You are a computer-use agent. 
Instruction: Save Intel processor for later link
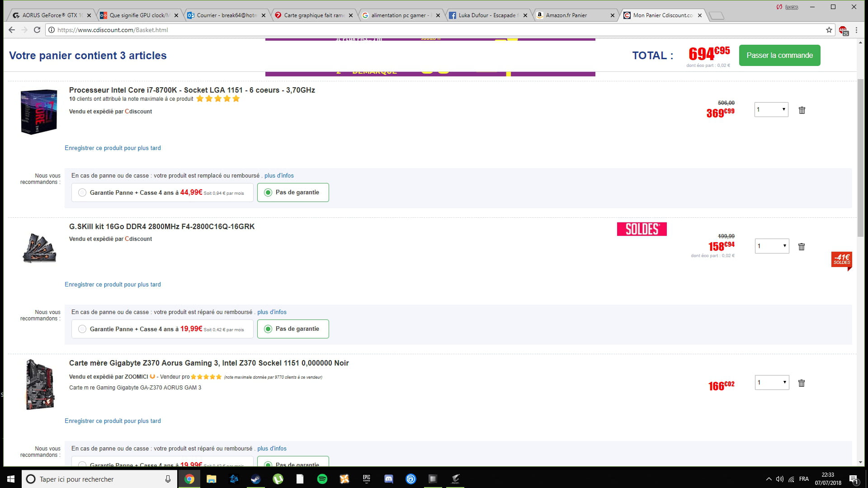click(113, 148)
